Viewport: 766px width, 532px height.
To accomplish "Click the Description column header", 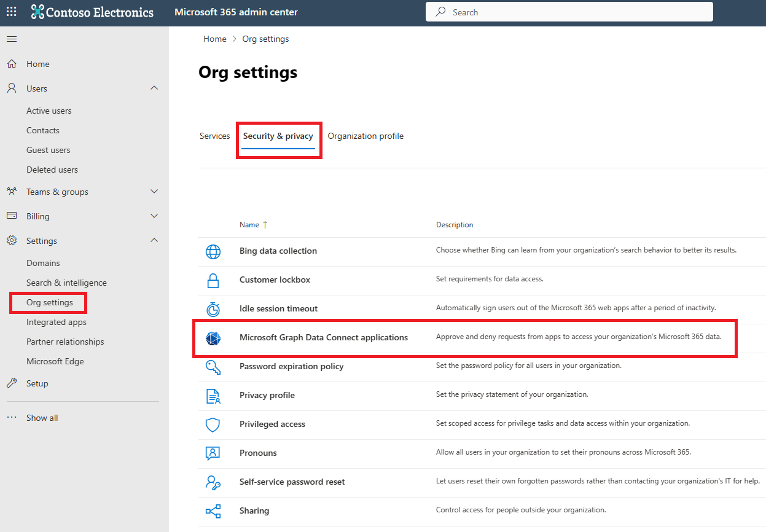I will coord(455,225).
